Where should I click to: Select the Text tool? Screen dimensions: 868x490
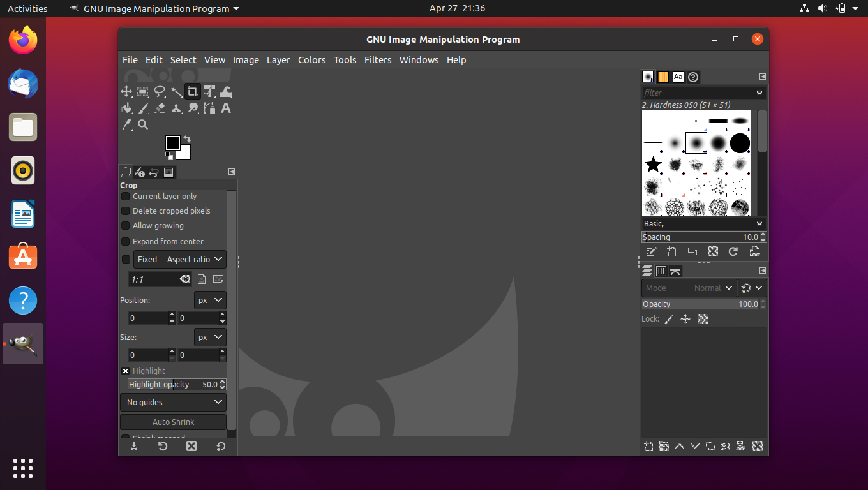[225, 108]
